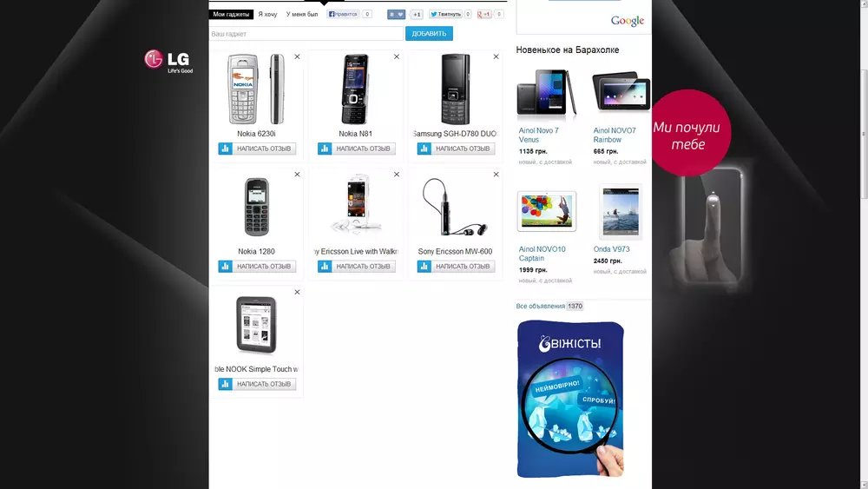Click the Onda V973 tablet thumbnail

621,212
